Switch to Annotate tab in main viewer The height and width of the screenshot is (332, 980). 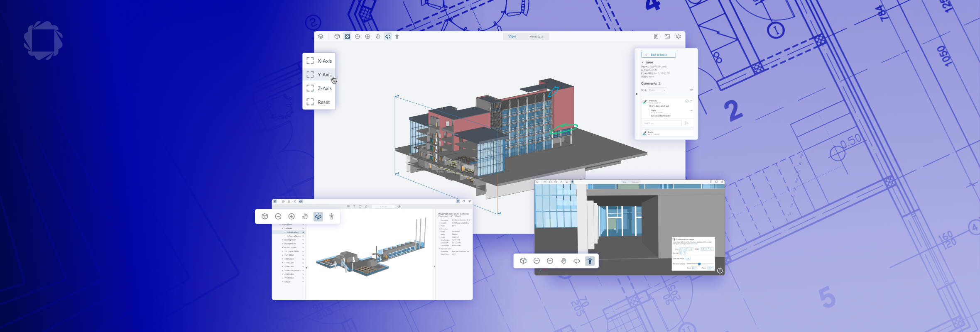coord(537,37)
